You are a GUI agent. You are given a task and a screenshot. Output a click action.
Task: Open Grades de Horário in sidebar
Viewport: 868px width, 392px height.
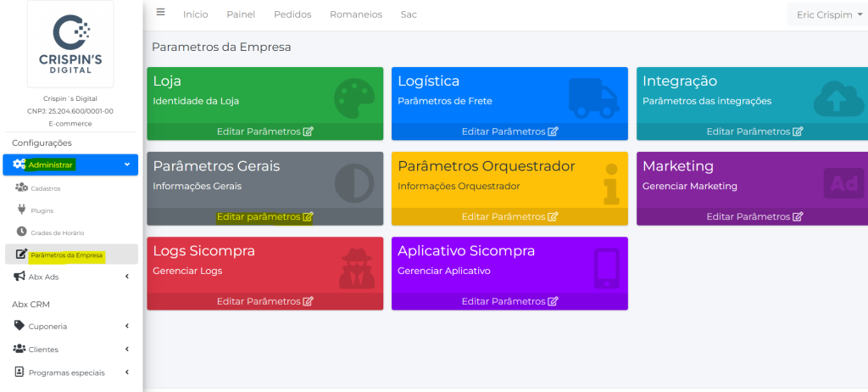[56, 232]
